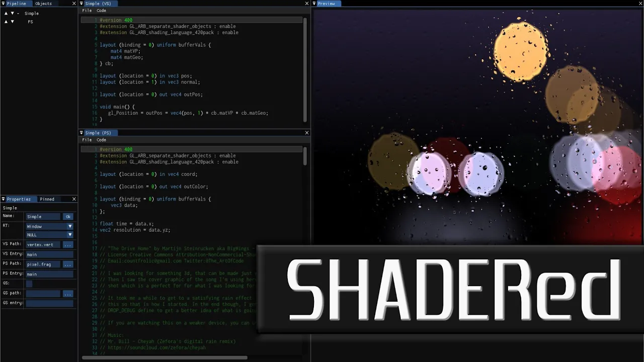Screen dimensions: 644x362
Task: Move FS item up with up arrow
Action: coord(6,22)
